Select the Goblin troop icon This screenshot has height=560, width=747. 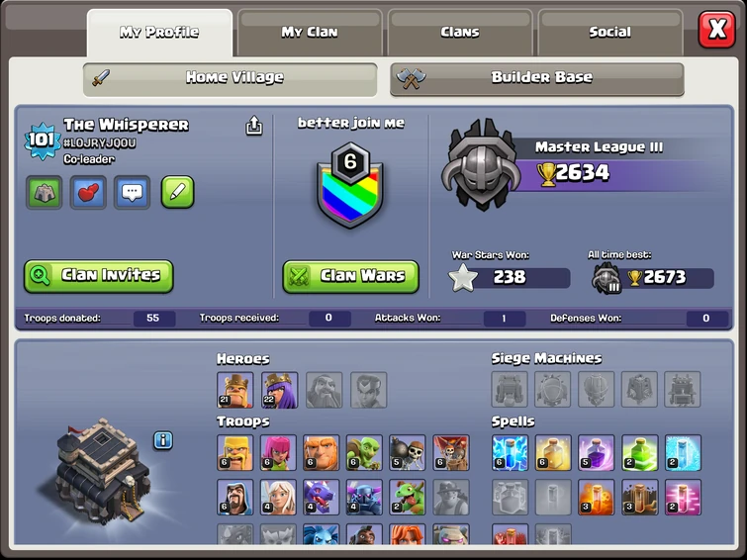pyautogui.click(x=364, y=452)
